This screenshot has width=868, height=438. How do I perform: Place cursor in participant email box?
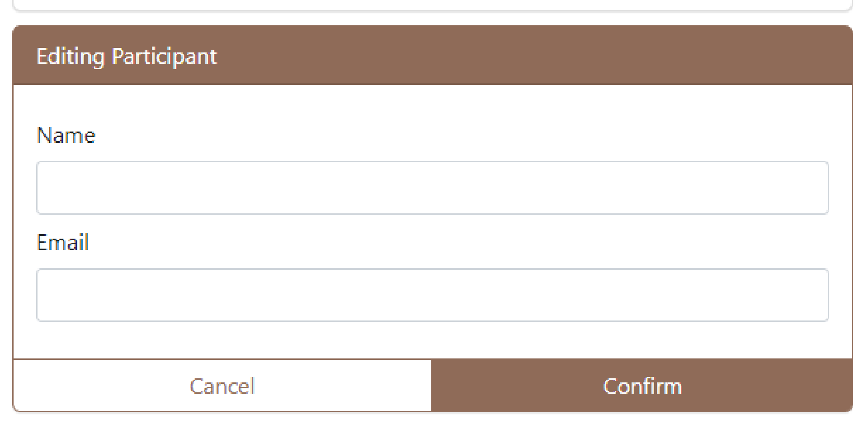point(432,295)
